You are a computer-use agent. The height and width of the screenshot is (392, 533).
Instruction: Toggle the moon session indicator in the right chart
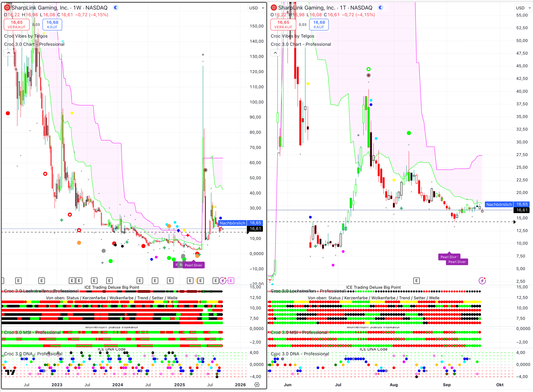(x=380, y=8)
